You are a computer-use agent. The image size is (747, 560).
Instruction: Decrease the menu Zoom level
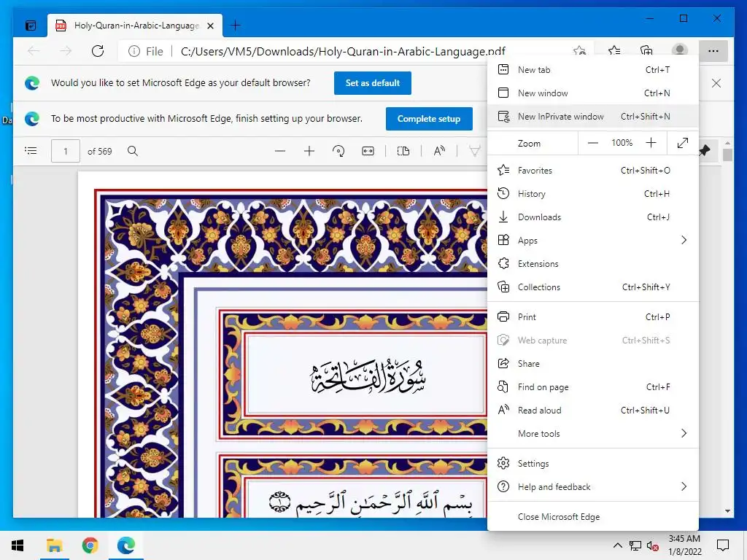[592, 143]
